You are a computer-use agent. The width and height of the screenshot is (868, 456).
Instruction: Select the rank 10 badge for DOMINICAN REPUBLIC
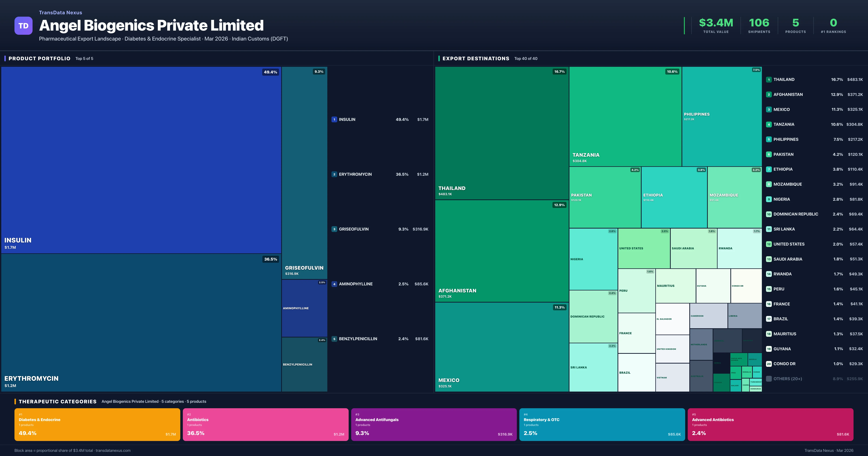[769, 214]
